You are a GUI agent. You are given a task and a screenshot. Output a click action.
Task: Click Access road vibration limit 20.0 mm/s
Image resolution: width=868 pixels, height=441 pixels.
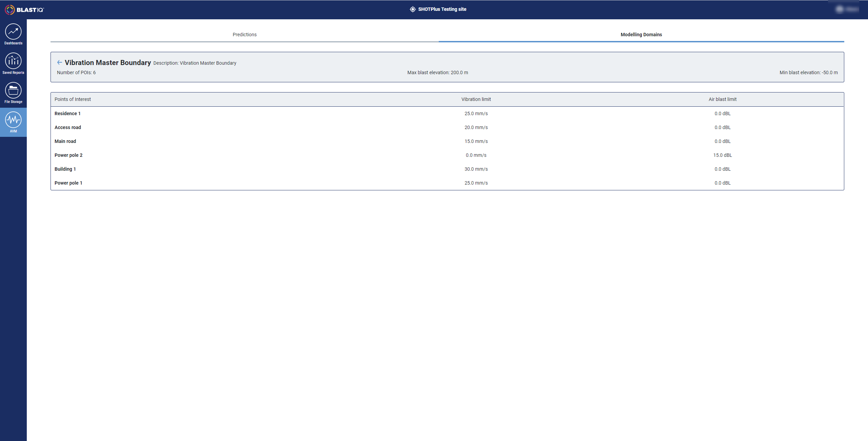[476, 127]
